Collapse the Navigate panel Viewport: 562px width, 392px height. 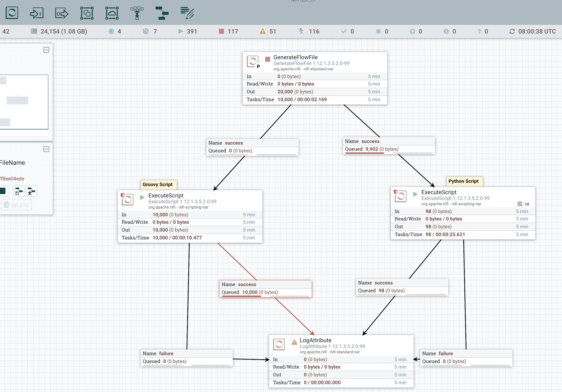(x=46, y=50)
